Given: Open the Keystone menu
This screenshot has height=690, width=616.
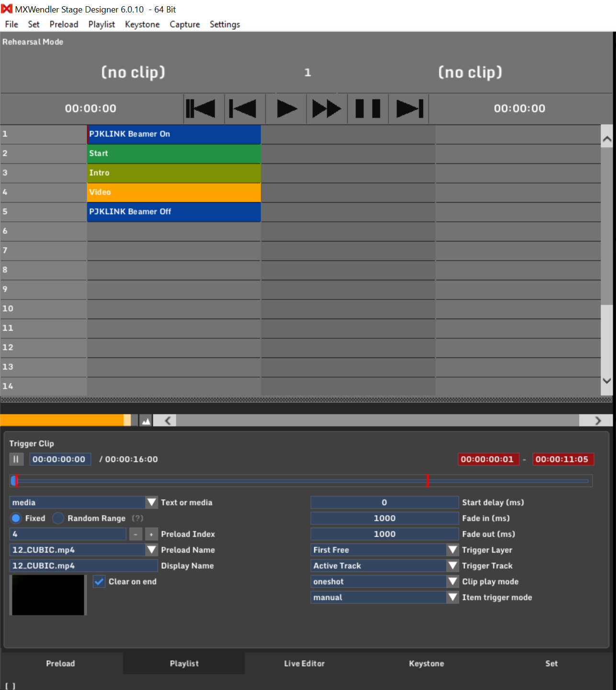Looking at the screenshot, I should [x=142, y=24].
